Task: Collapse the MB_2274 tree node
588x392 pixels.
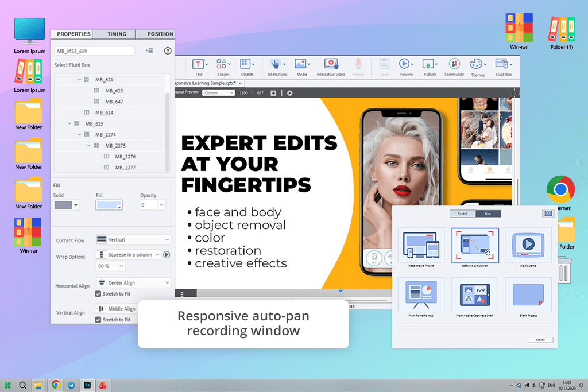Action: coord(79,134)
